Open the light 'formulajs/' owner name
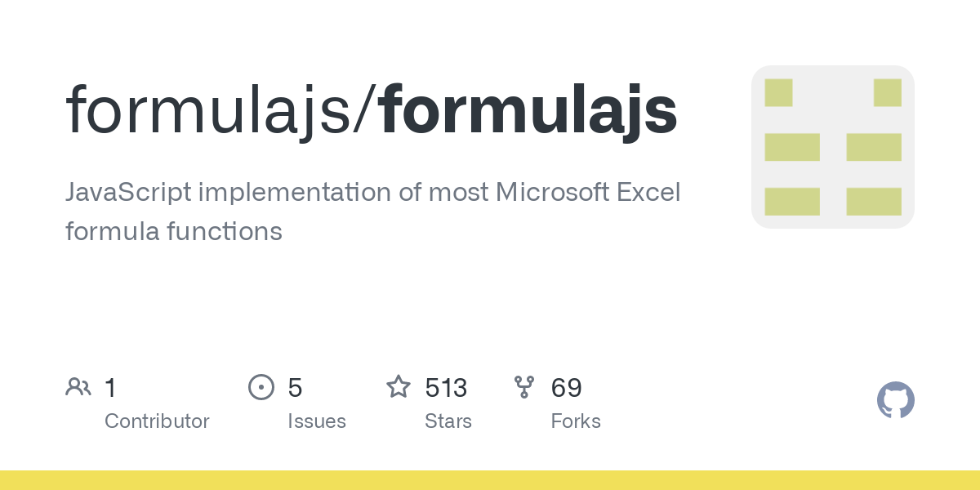The image size is (980, 490). coord(221,111)
